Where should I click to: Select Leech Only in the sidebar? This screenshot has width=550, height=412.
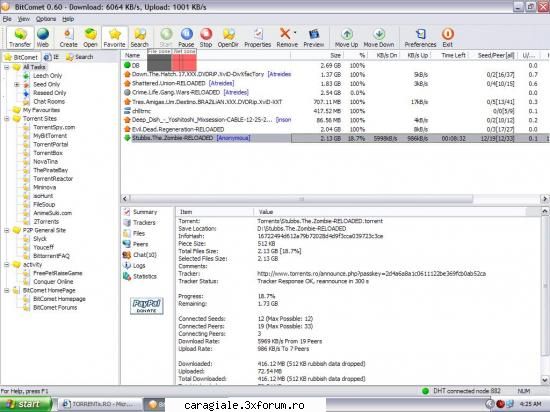pyautogui.click(x=48, y=76)
